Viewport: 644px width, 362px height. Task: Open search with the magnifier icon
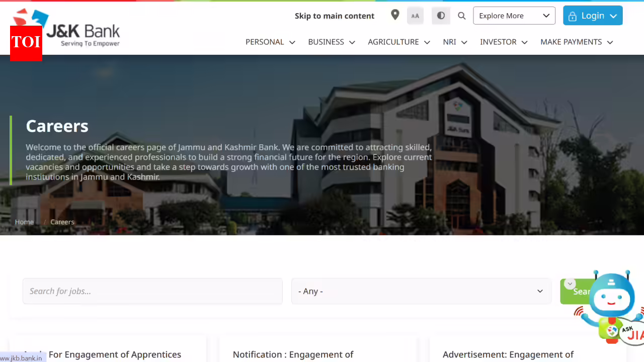[x=461, y=16]
